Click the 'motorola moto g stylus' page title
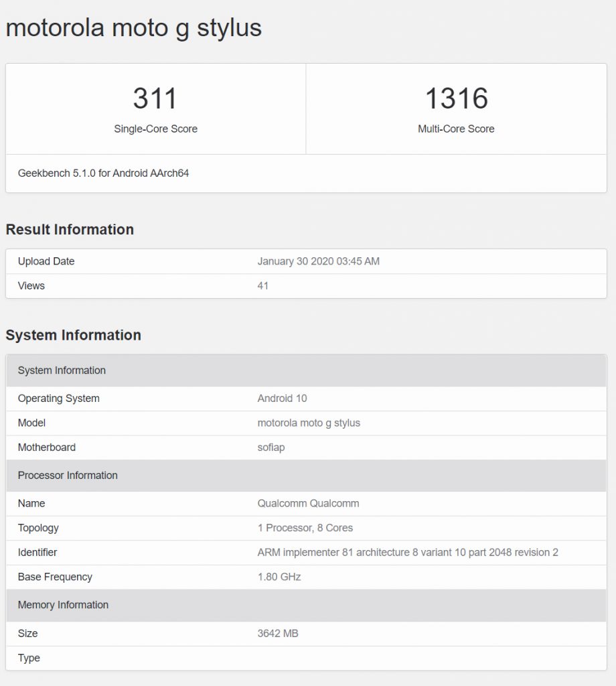The width and height of the screenshot is (616, 686). [133, 27]
